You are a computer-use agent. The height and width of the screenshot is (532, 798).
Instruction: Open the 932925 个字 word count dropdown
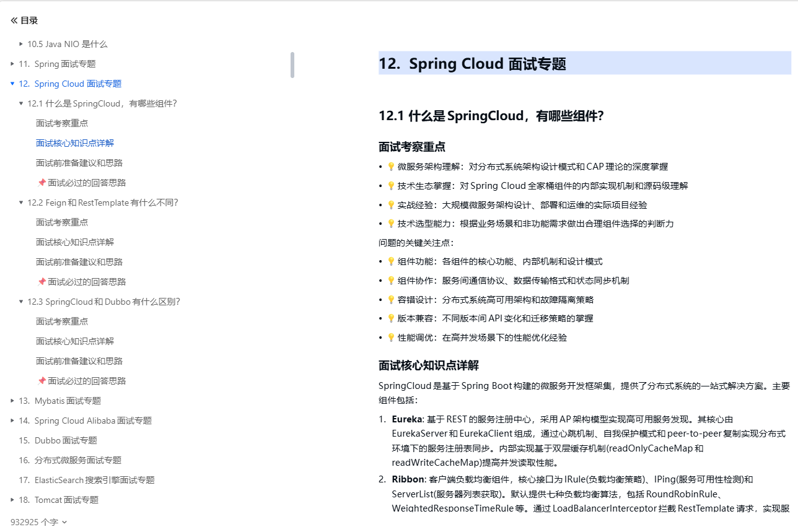38,522
